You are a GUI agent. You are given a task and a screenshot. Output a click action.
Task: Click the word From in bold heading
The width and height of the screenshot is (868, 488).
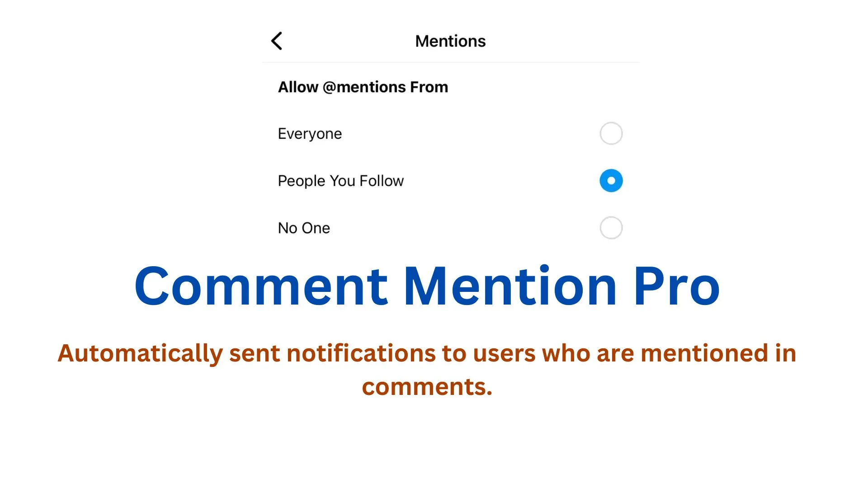(x=429, y=87)
